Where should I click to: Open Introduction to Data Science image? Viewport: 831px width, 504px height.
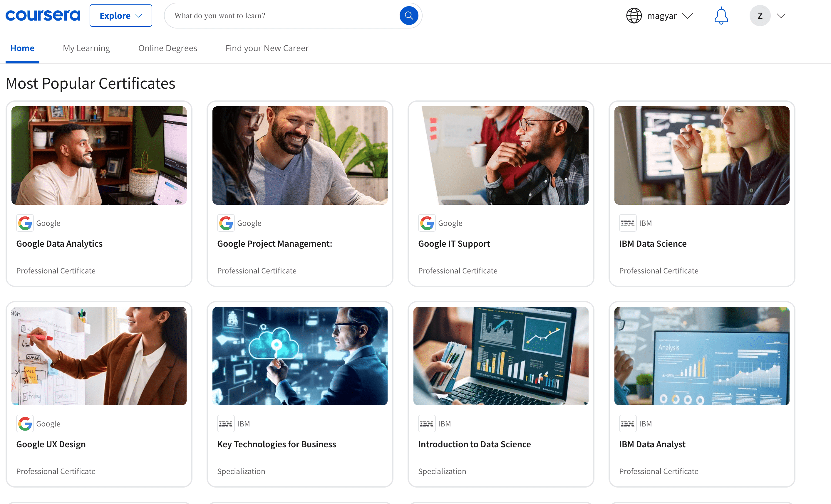click(501, 356)
